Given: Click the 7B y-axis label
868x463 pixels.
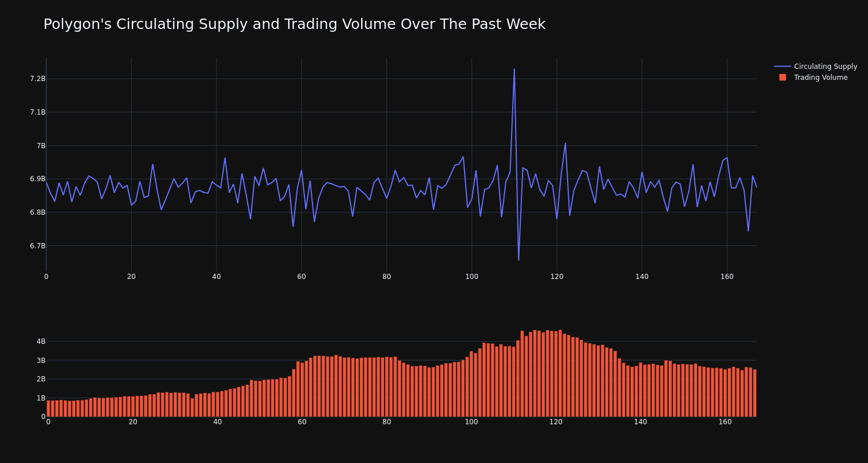Looking at the screenshot, I should click(41, 145).
